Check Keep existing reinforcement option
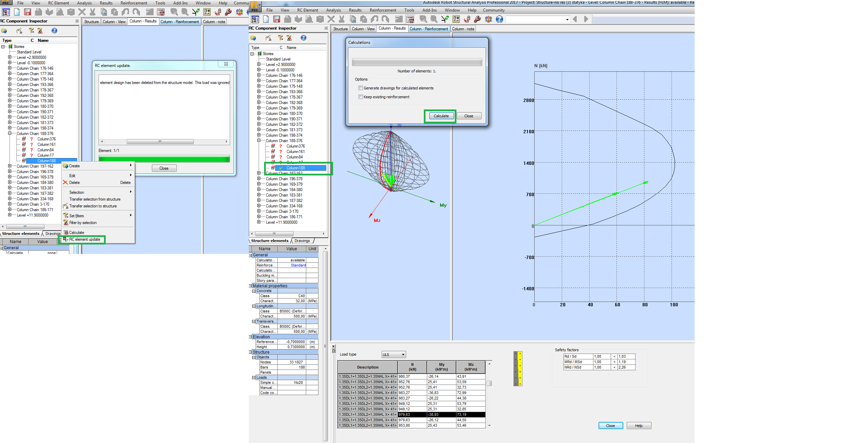868x443 pixels. (x=361, y=97)
